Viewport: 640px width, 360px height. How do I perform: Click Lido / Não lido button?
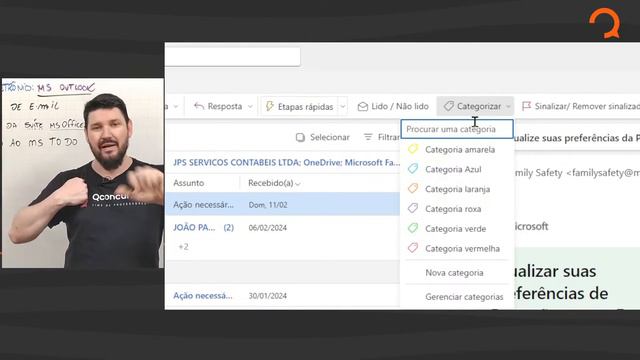pyautogui.click(x=393, y=106)
